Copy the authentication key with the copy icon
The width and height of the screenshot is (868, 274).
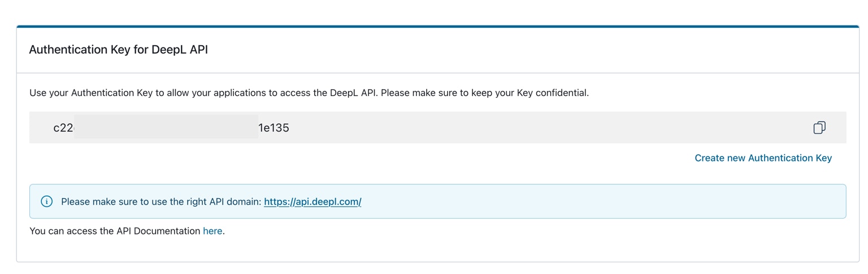(x=819, y=128)
